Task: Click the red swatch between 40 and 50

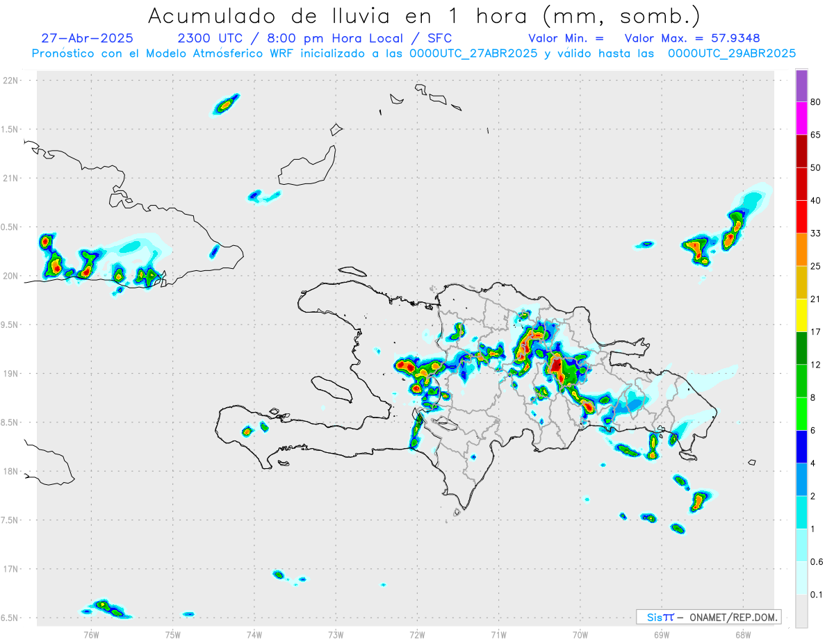Action: coord(801,184)
